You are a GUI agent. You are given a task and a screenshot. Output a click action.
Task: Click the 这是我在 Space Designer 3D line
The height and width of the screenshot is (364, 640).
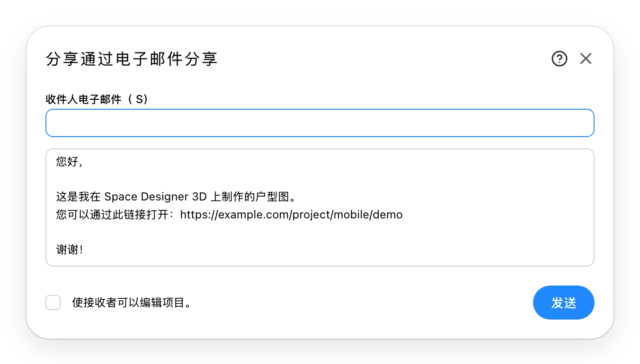click(x=176, y=197)
